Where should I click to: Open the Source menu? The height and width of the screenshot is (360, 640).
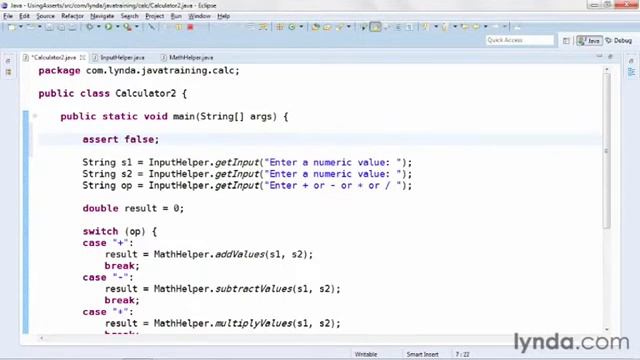point(45,16)
